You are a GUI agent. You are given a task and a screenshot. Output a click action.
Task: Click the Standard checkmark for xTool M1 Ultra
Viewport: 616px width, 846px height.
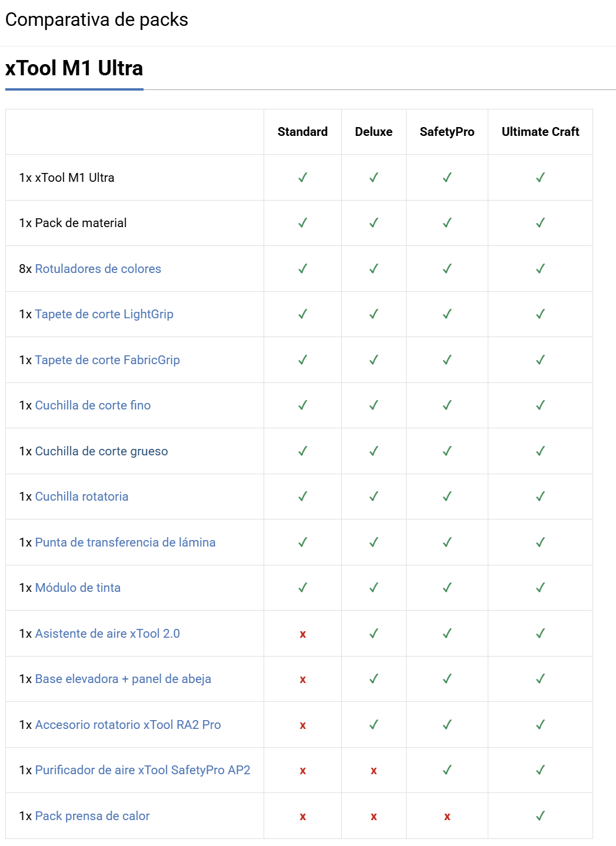(302, 178)
